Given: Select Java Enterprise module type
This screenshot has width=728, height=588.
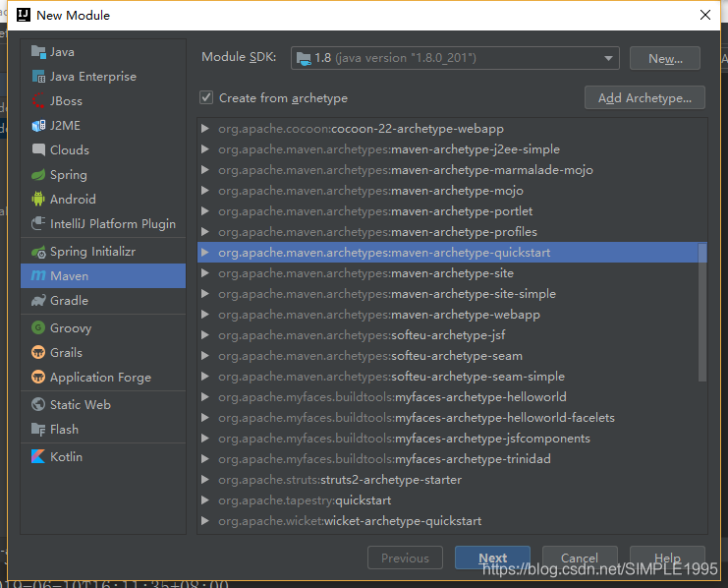Looking at the screenshot, I should pyautogui.click(x=103, y=77).
